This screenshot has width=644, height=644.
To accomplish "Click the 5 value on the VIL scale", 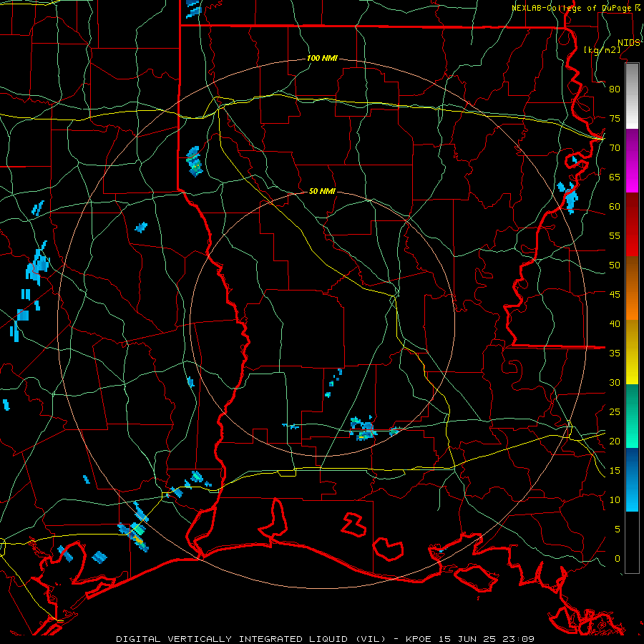I will tap(618, 530).
